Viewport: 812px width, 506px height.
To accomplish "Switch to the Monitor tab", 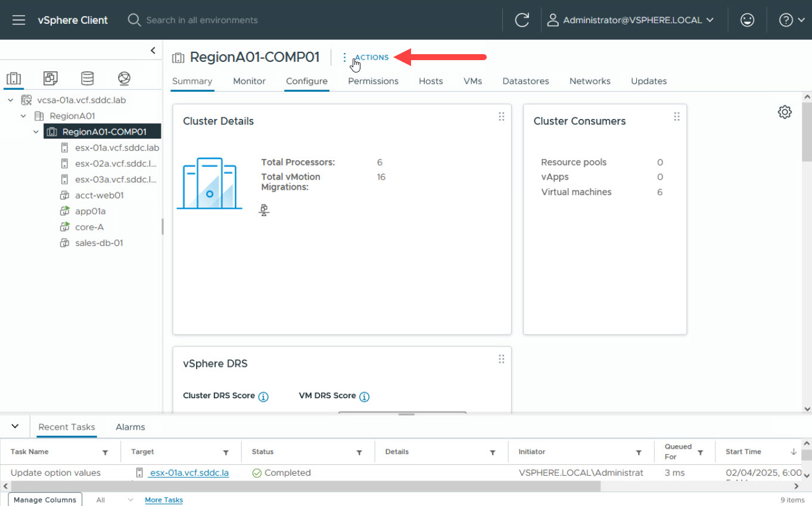I will click(249, 81).
